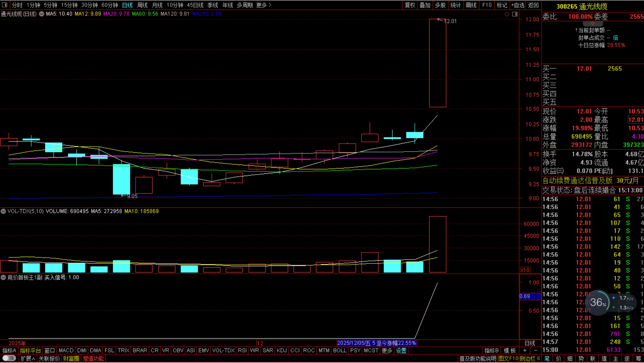
Task: Click the round toggle beside VOL-TDX indicator label
Action: click(3, 211)
